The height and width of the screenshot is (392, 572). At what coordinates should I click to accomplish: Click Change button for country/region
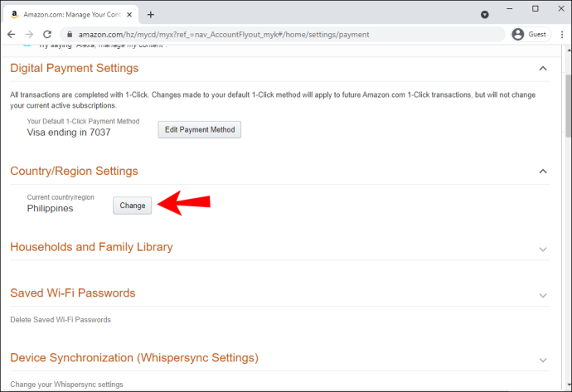132,206
